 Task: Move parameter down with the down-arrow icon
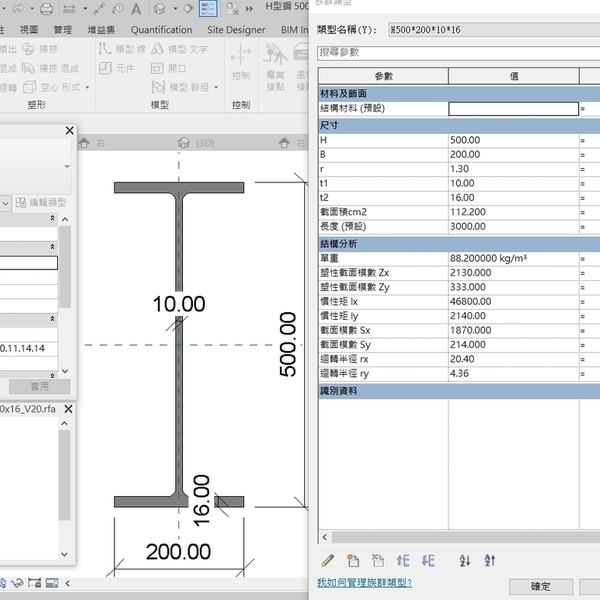pyautogui.click(x=428, y=560)
